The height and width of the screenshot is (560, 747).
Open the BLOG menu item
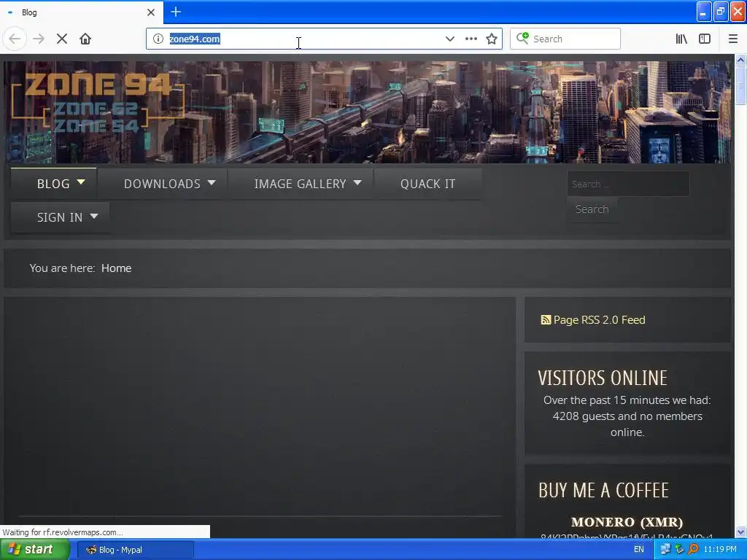tap(53, 184)
